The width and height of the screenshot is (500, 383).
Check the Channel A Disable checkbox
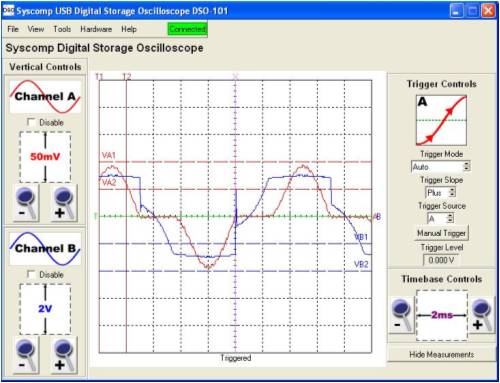pos(31,122)
